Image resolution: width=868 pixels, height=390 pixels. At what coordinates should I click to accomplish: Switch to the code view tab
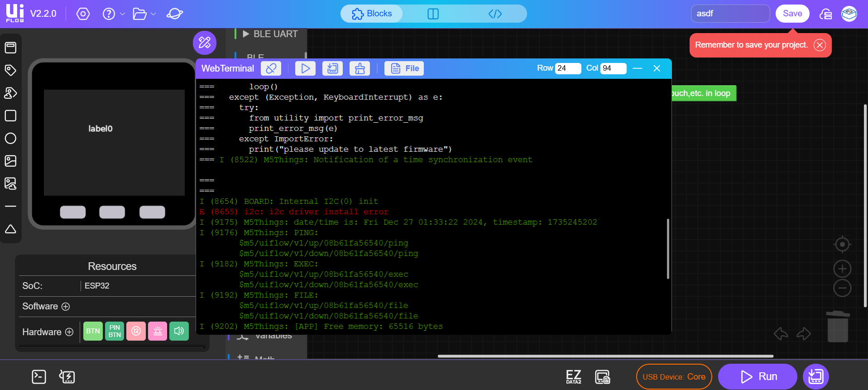(495, 14)
